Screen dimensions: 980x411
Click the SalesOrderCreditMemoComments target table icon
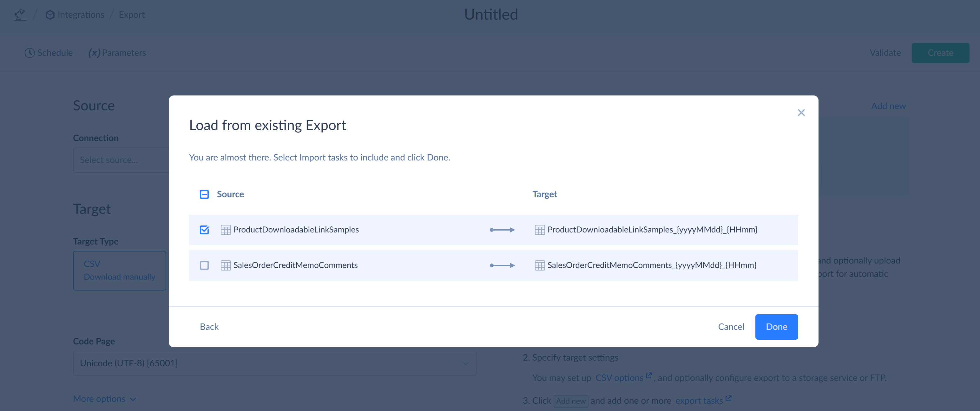(x=539, y=265)
